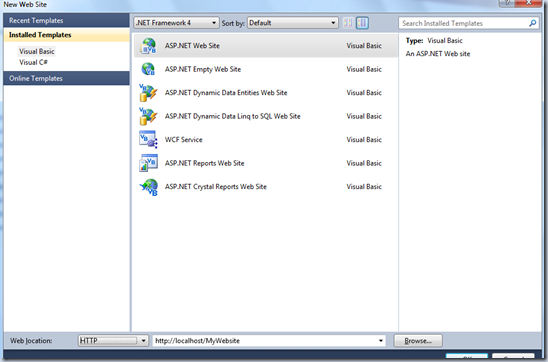Open the Sort by Default dropdown

[x=293, y=23]
